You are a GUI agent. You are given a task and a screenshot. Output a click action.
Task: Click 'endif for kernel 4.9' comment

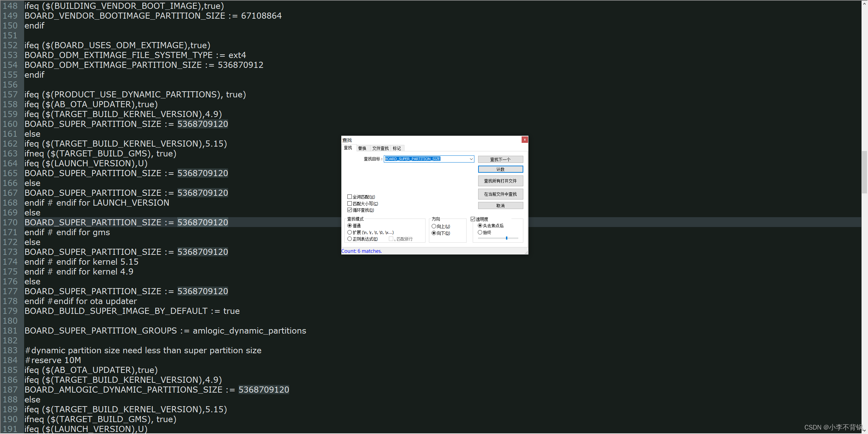(95, 272)
